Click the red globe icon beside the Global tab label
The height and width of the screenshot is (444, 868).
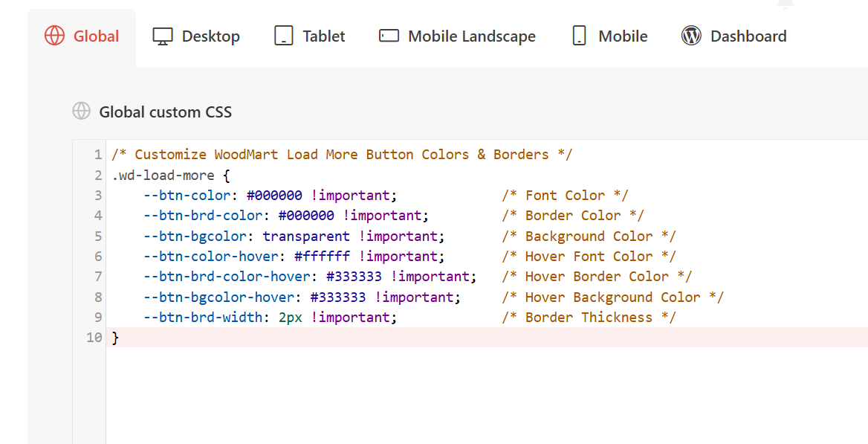(54, 36)
